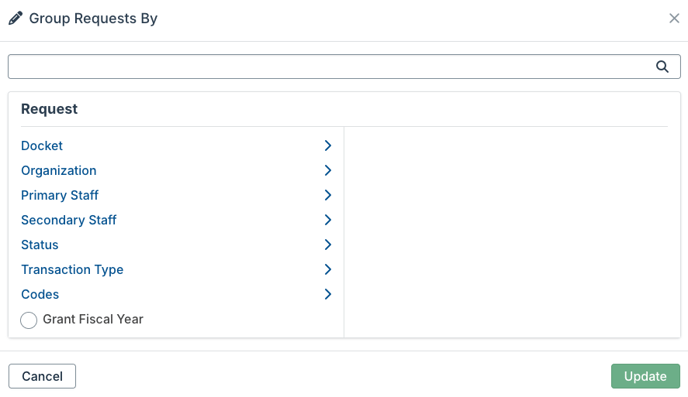Expand the Status chevron arrow
Viewport: 688px width, 397px height.
tap(328, 244)
